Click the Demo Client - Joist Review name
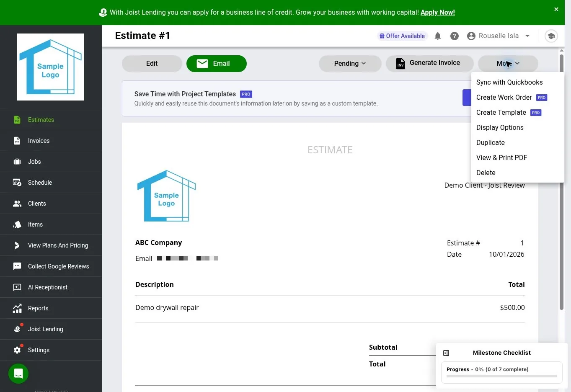 [x=484, y=186]
